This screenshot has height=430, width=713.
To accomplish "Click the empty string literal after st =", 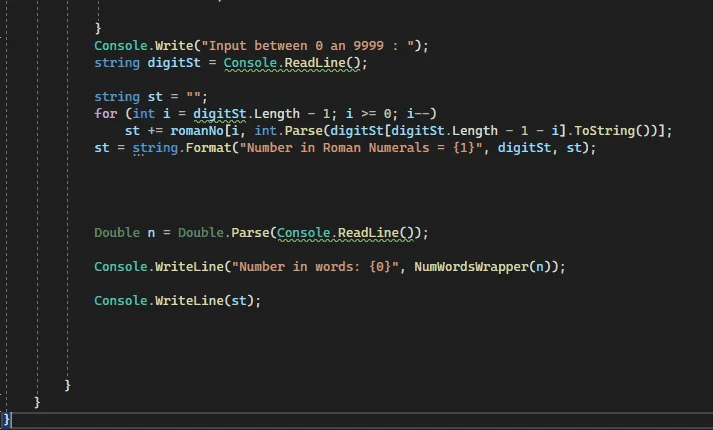I will (193, 97).
